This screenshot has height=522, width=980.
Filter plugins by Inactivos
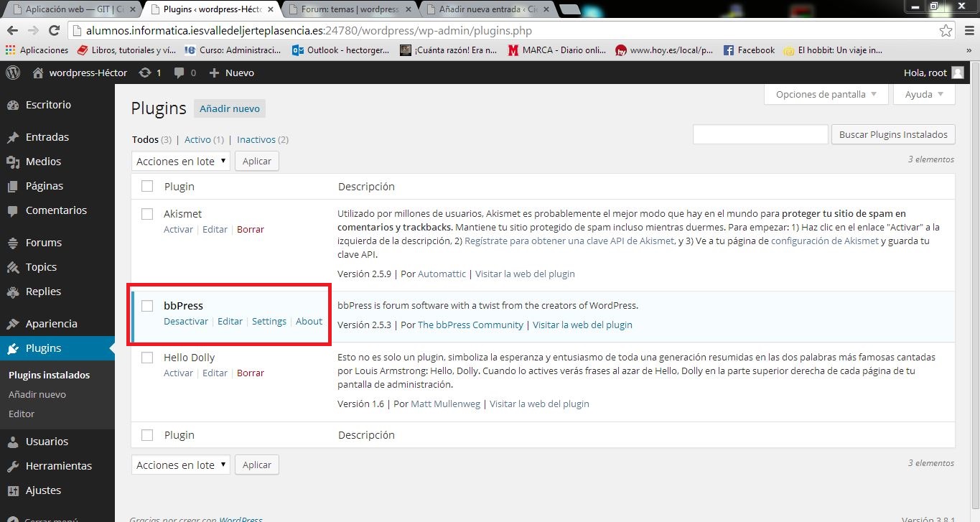pos(256,139)
